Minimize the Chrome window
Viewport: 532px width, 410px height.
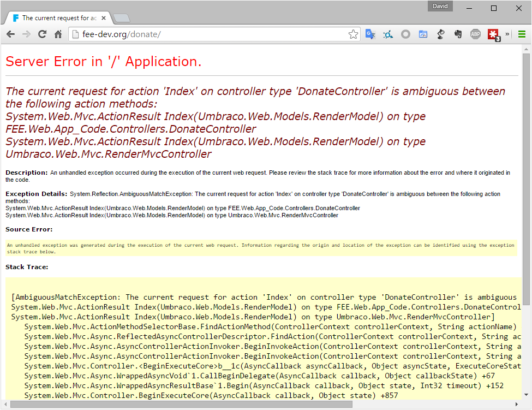tap(469, 8)
